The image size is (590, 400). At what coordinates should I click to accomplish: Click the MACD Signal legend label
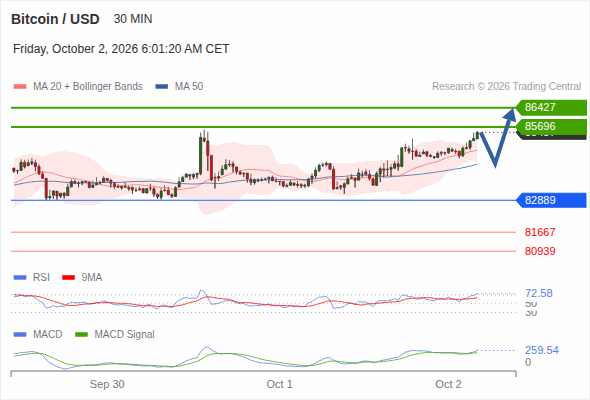(125, 335)
